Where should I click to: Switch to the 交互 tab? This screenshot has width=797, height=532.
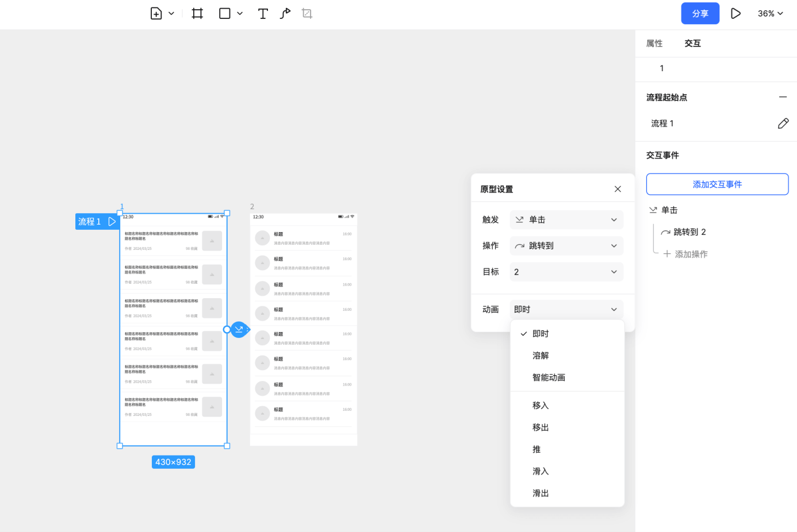(x=693, y=43)
